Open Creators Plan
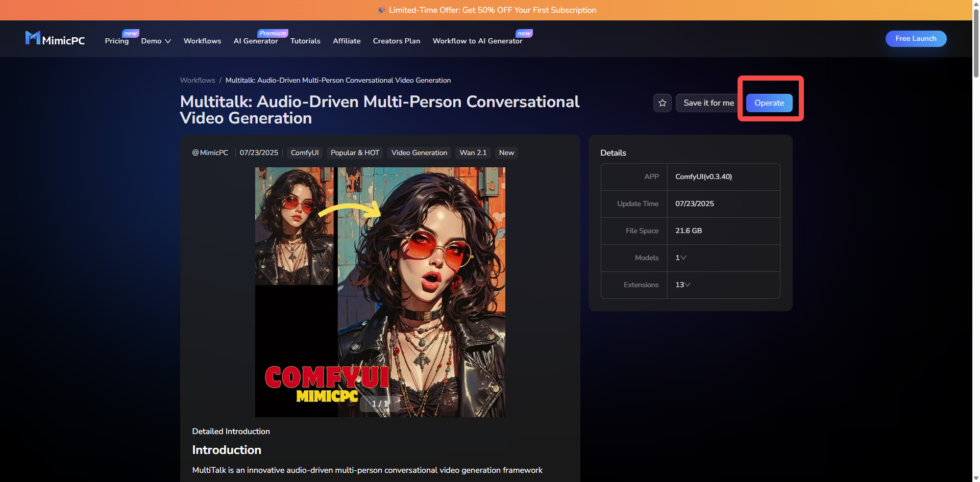The height and width of the screenshot is (482, 980). click(x=397, y=41)
